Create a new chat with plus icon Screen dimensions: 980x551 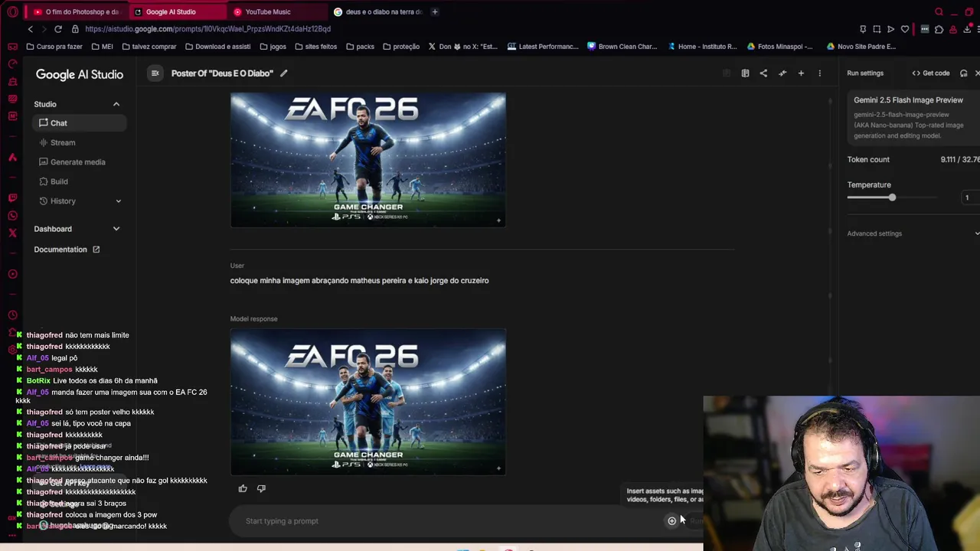pyautogui.click(x=801, y=73)
